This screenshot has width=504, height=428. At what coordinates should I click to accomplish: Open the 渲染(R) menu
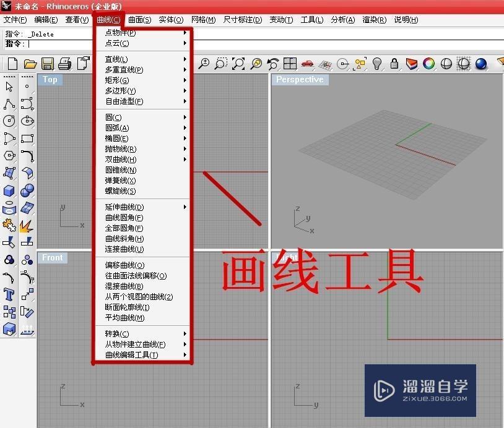click(x=375, y=20)
